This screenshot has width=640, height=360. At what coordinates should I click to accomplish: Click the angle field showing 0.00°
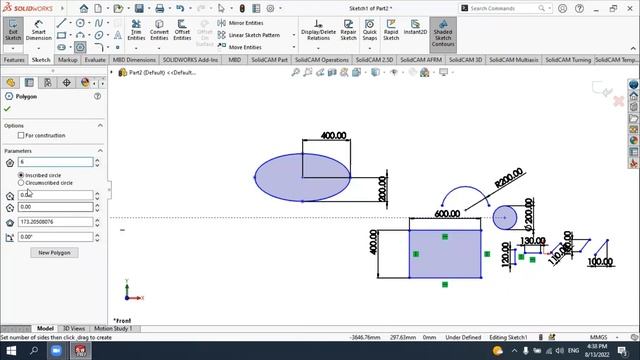click(55, 237)
